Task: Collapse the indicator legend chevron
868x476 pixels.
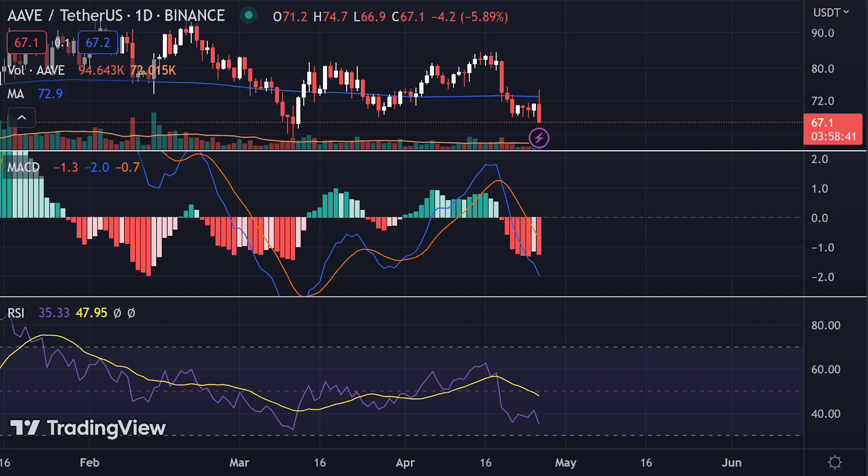Action: [x=22, y=118]
